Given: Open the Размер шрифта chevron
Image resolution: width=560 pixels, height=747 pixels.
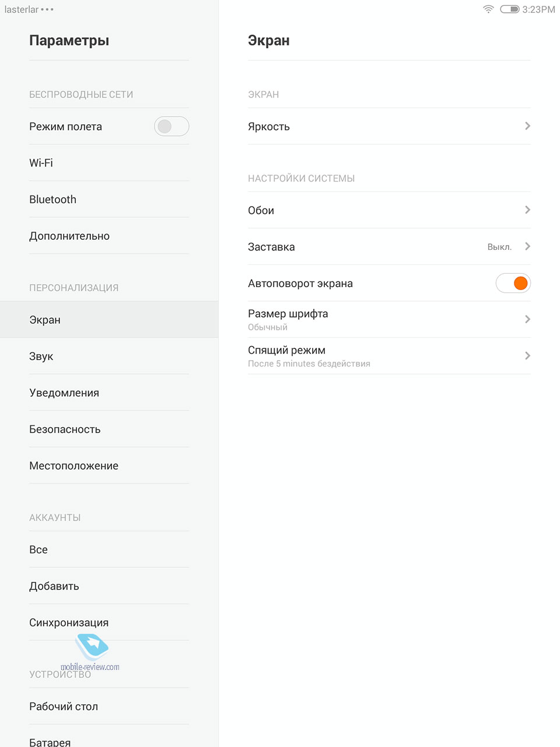Looking at the screenshot, I should [527, 319].
